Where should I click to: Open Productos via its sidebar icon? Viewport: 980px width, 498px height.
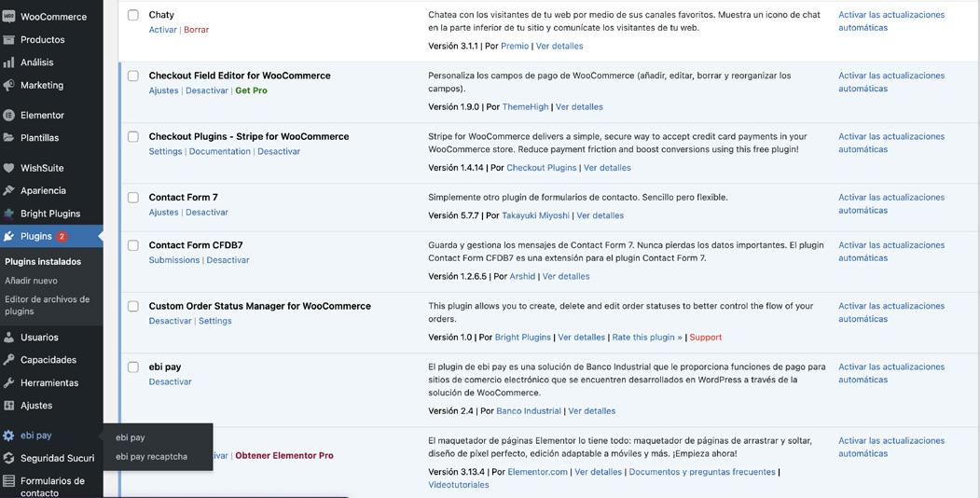click(x=9, y=40)
